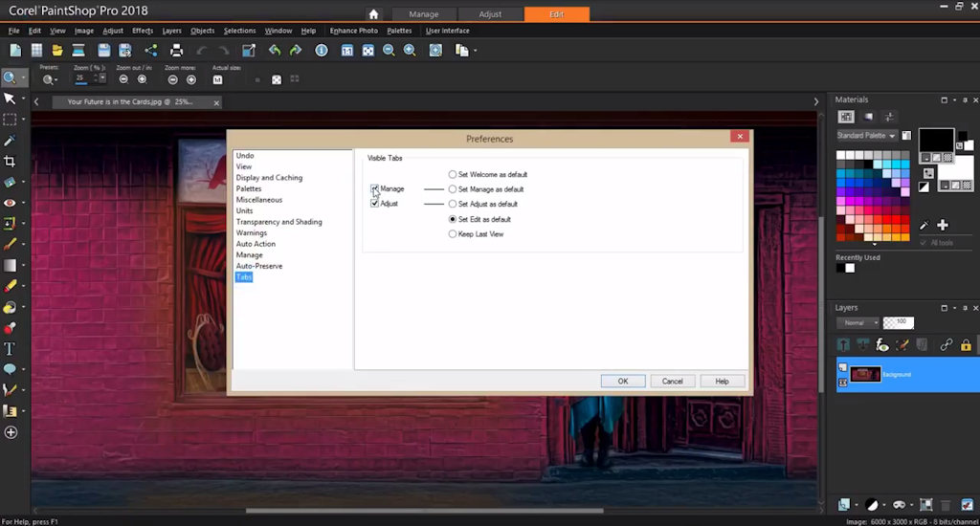Viewport: 980px width, 526px height.
Task: Select the Preset Shape speech bubble tool
Action: click(10, 369)
